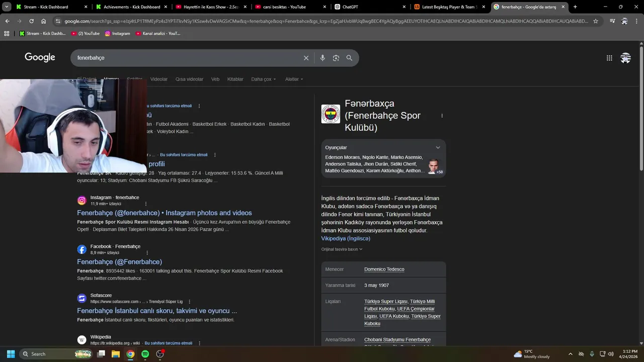Open the volume control in system tray
The height and width of the screenshot is (362, 644).
(x=611, y=354)
